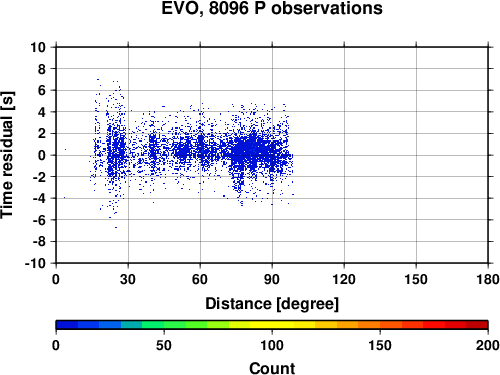Viewport: 500px width, 375px height.
Task: Click the x-axis tick label "60"
Action: (x=200, y=279)
